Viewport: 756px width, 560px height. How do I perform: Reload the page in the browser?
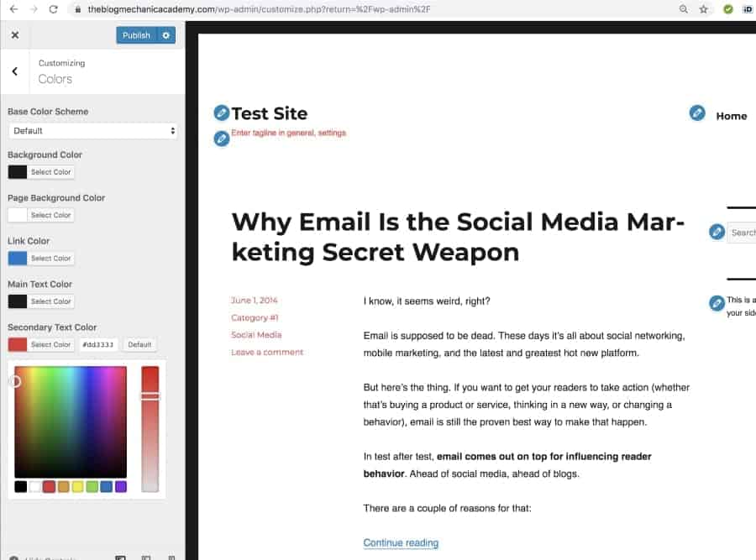click(54, 9)
